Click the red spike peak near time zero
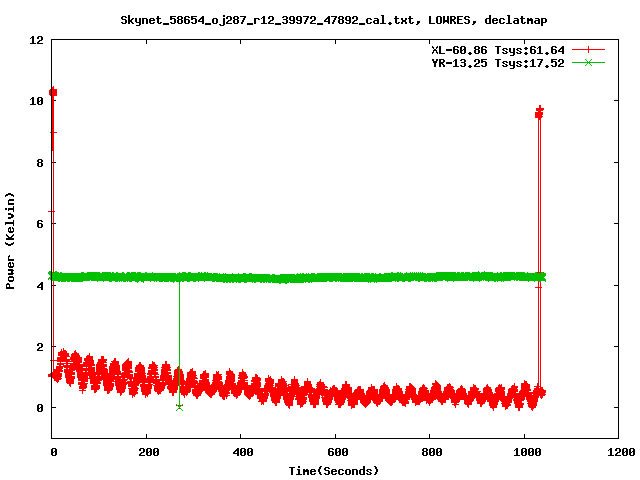This screenshot has height=480, width=640. click(53, 92)
